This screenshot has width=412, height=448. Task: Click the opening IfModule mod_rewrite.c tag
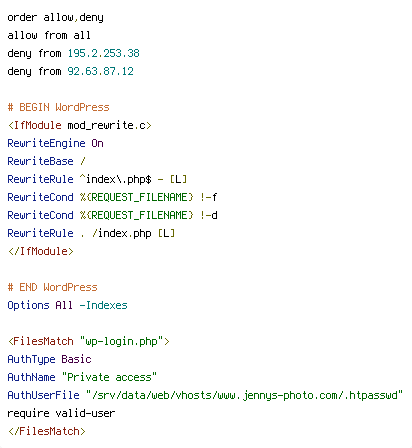pos(80,125)
